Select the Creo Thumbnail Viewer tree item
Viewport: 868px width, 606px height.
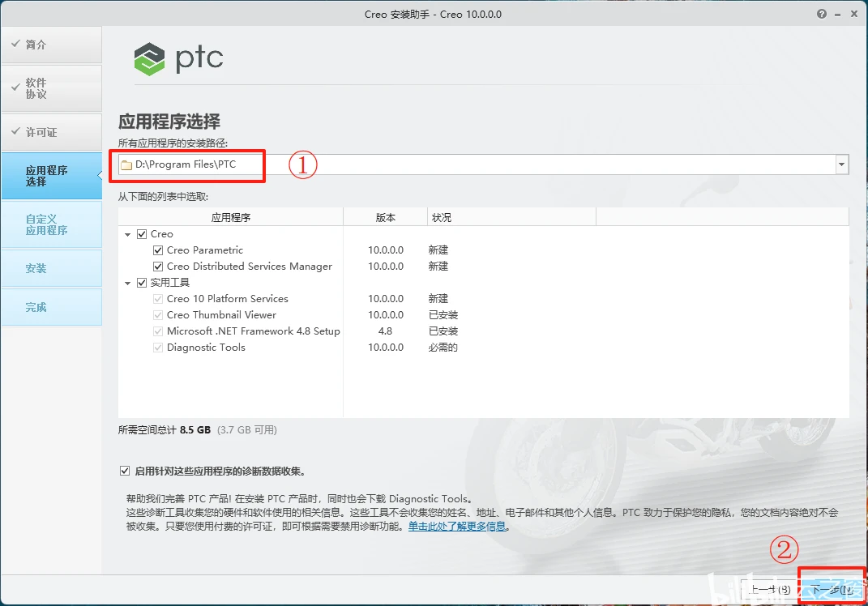click(x=219, y=315)
